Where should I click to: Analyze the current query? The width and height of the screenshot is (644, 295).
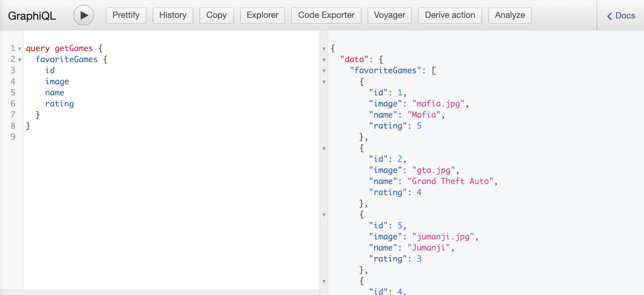point(509,15)
